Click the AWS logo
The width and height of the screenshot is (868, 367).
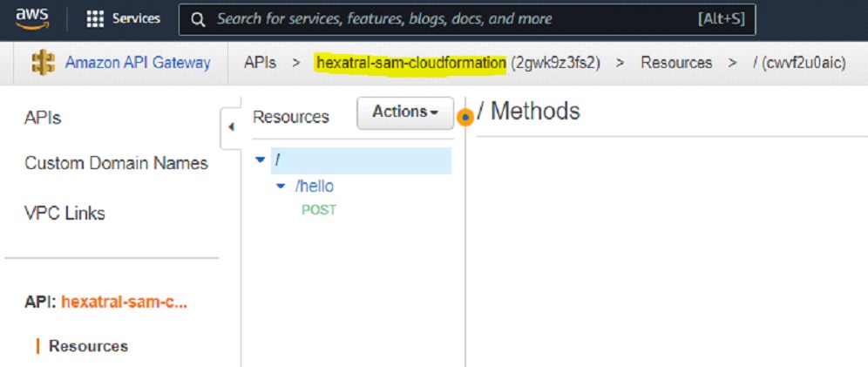[33, 18]
